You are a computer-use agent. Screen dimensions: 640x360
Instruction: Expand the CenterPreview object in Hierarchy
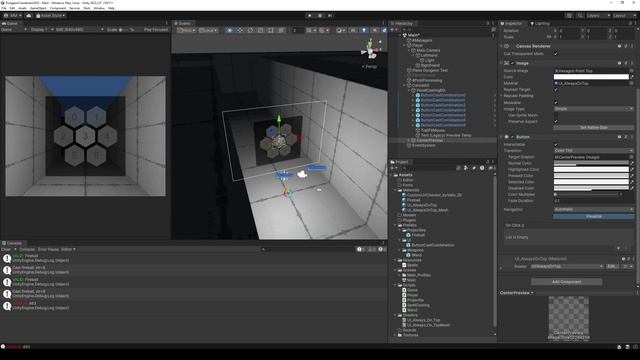tap(409, 140)
